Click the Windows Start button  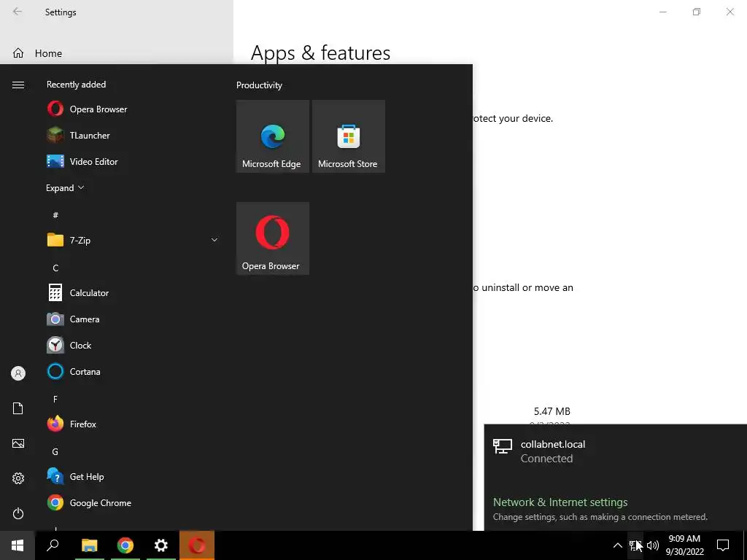pyautogui.click(x=18, y=545)
